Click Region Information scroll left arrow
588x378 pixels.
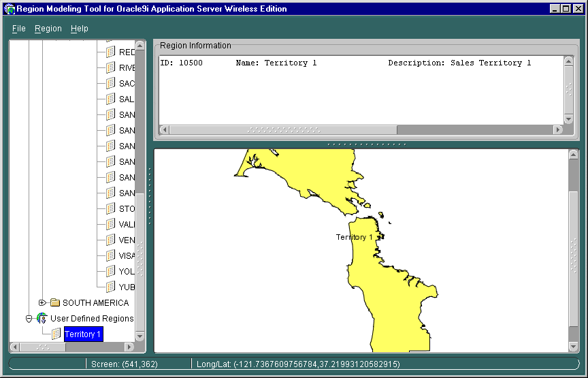click(x=164, y=130)
